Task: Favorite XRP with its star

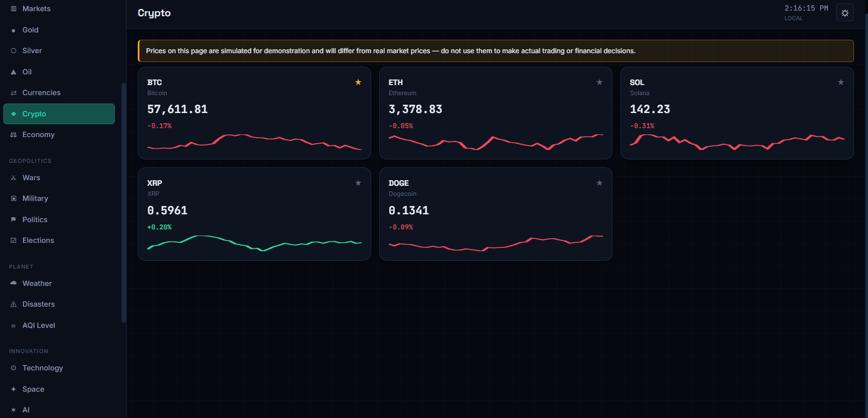Action: 358,183
